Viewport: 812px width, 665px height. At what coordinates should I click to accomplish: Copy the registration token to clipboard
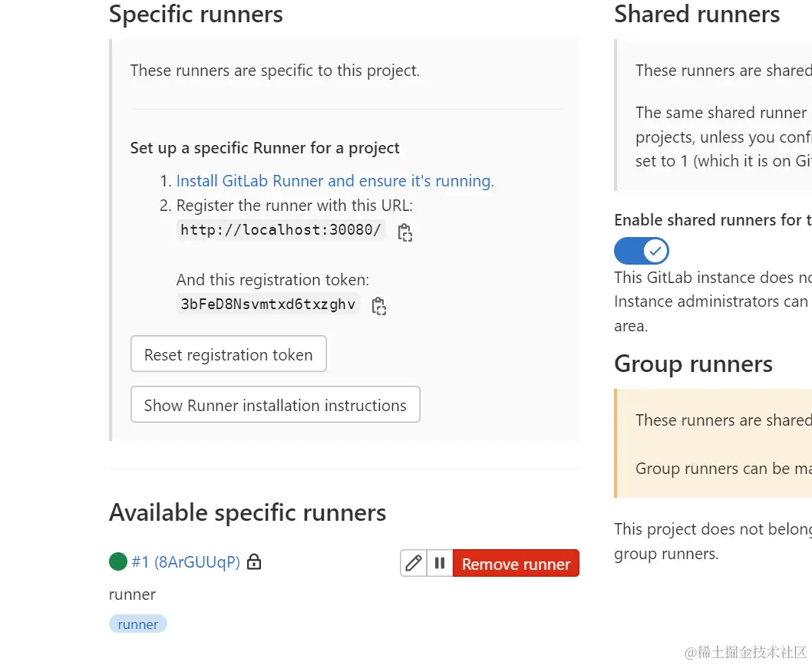pyautogui.click(x=378, y=306)
